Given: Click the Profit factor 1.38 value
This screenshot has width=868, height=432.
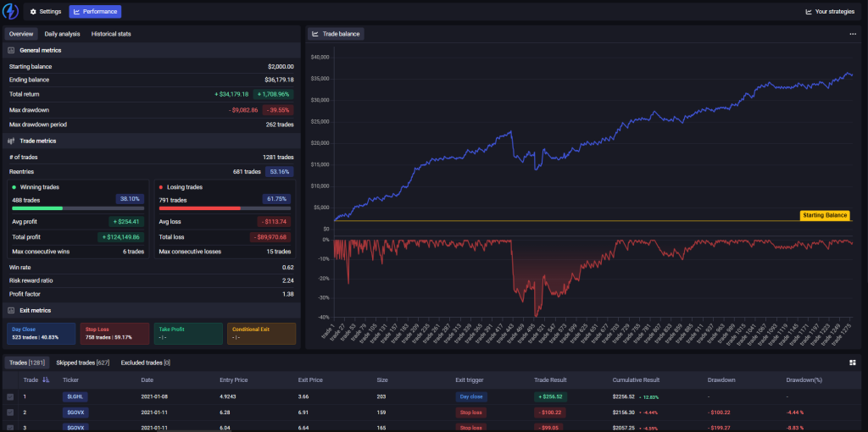Looking at the screenshot, I should (288, 294).
